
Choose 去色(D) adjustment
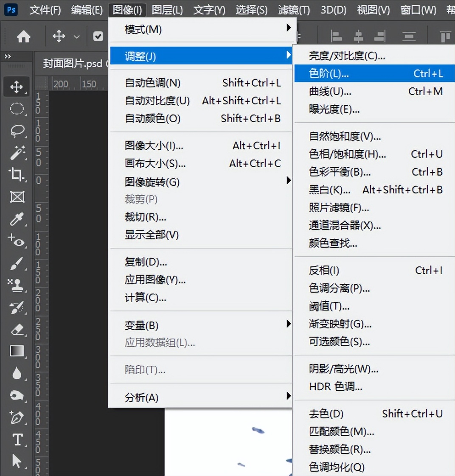click(375, 414)
